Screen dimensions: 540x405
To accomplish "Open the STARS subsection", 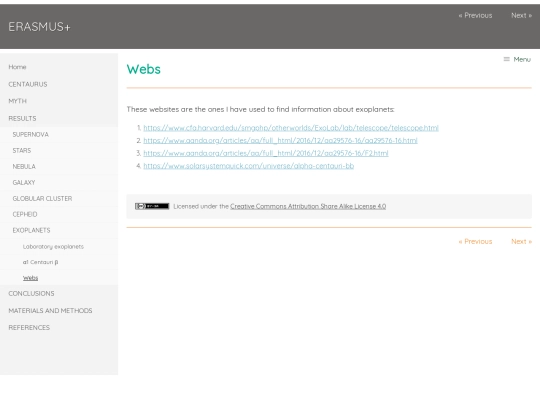I will pyautogui.click(x=22, y=150).
